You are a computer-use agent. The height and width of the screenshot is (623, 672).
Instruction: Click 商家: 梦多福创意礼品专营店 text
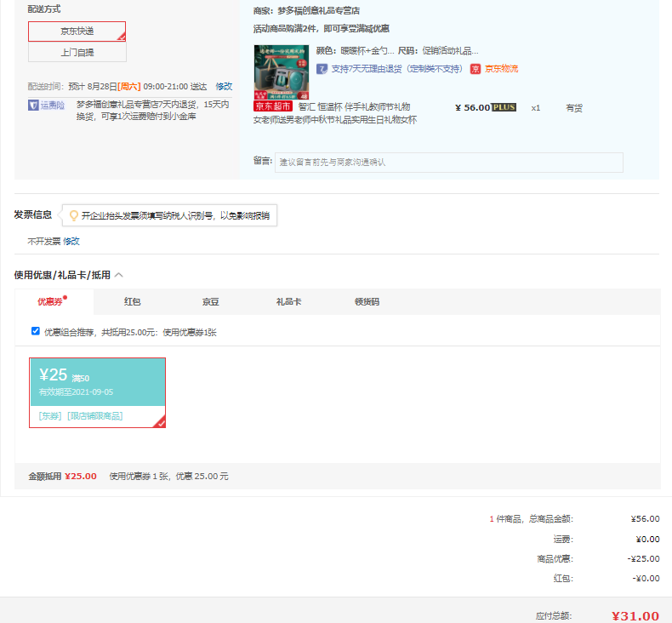pos(306,11)
